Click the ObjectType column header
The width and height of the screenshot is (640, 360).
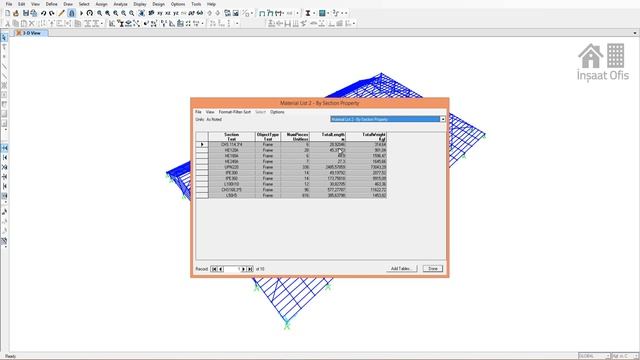[268, 137]
